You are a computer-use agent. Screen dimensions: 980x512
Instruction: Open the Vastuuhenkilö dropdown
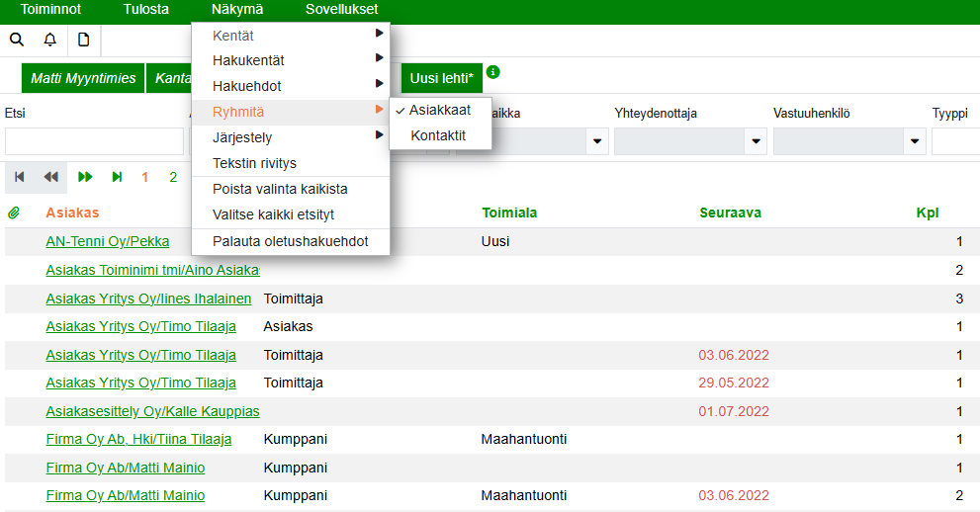point(916,141)
